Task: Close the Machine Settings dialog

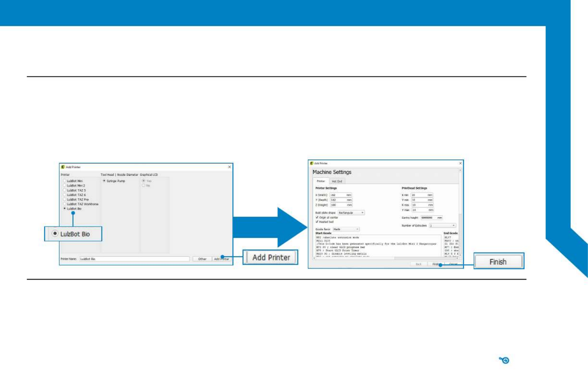Action: tap(460, 163)
